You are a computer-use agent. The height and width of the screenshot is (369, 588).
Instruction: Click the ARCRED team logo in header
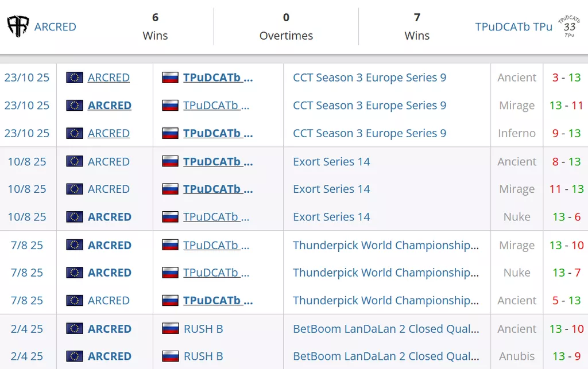click(x=18, y=26)
